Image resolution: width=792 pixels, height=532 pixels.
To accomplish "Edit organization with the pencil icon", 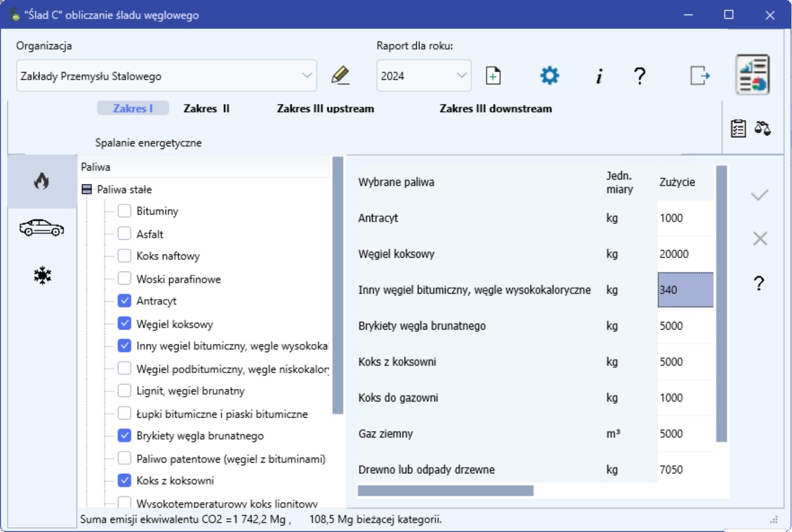I will 340,76.
